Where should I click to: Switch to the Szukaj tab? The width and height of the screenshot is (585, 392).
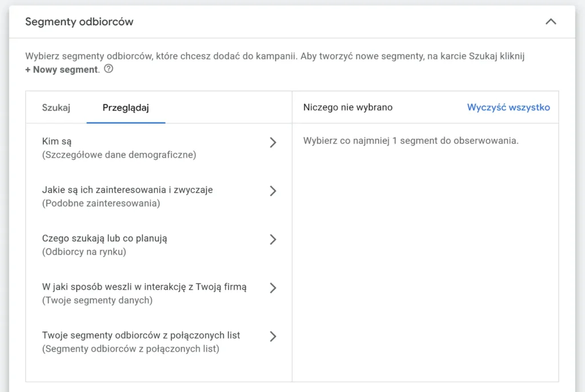56,108
